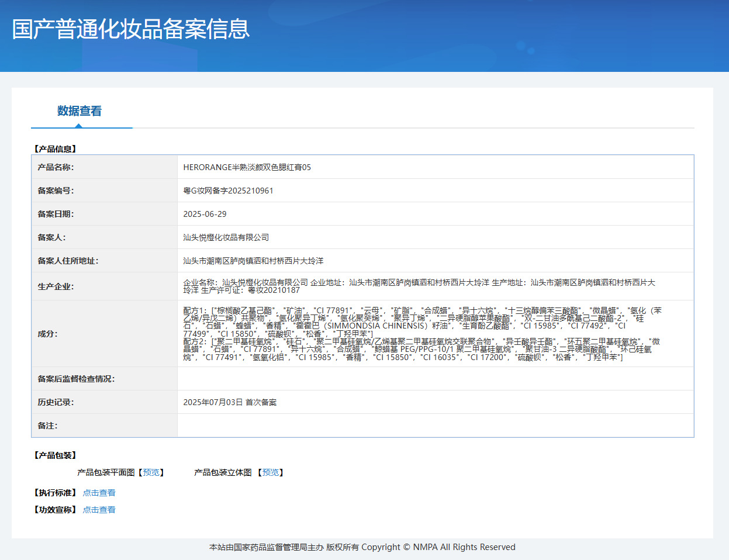Click the 【执行标准】 label
Screen dimensions: 729x560
tap(55, 493)
